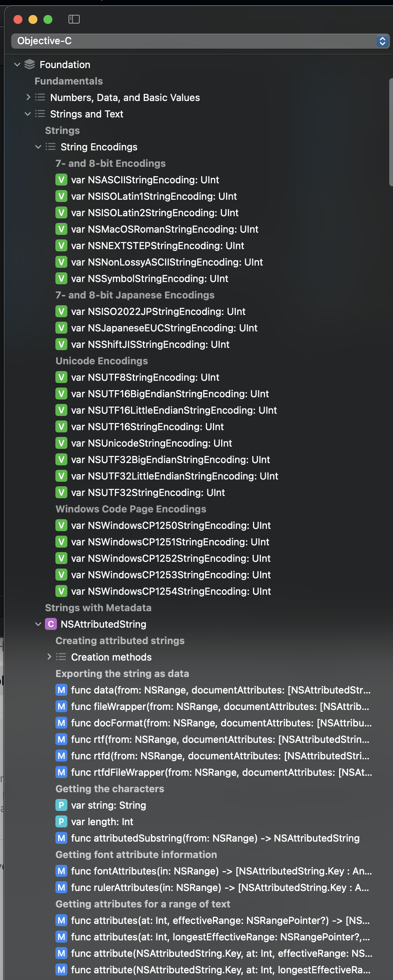Collapse the NSAttributedString class entry
The width and height of the screenshot is (393, 980).
[38, 624]
